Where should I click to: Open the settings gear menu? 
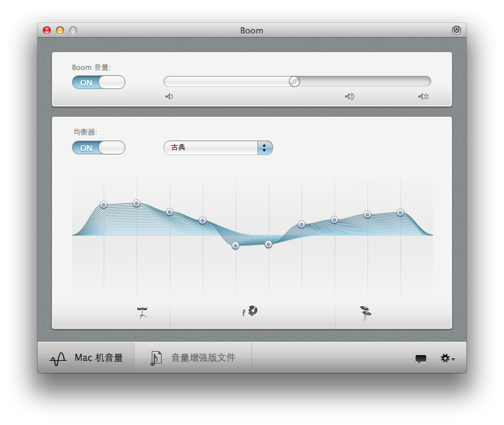447,358
